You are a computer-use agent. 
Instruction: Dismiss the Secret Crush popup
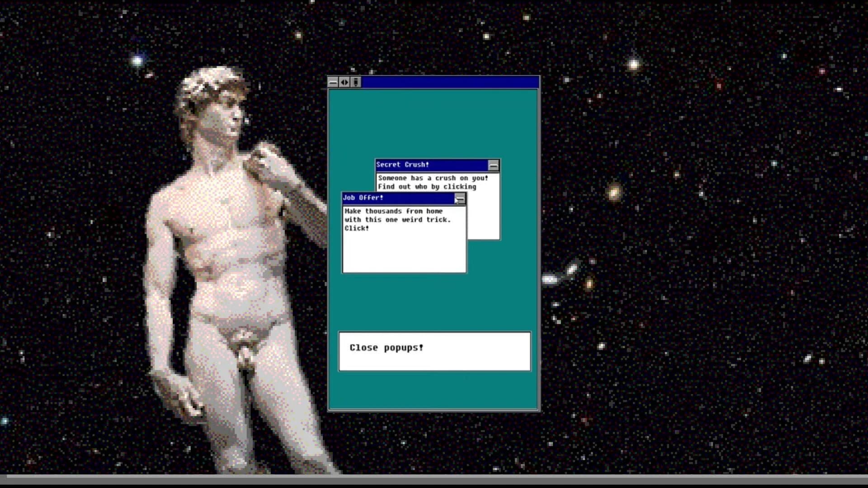pos(493,166)
